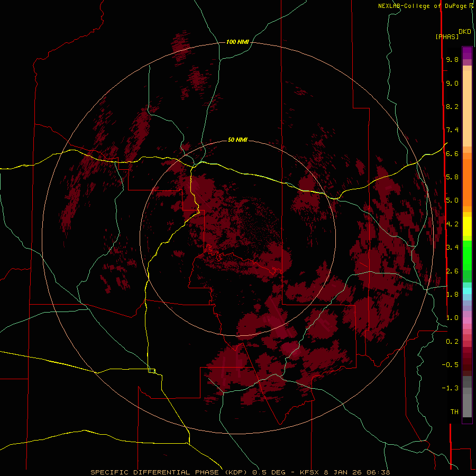Click the 1.0 value on the color scale
The height and width of the screenshot is (476, 476).
click(452, 318)
